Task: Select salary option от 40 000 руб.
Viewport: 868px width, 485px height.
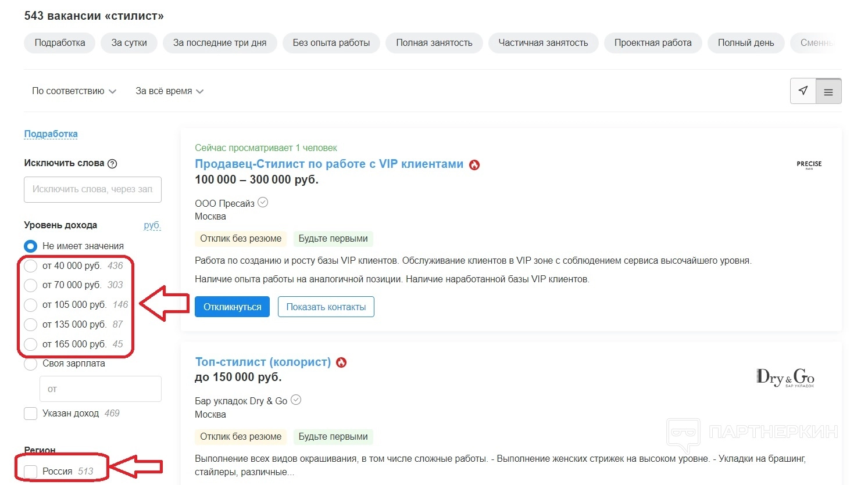Action: pos(31,266)
